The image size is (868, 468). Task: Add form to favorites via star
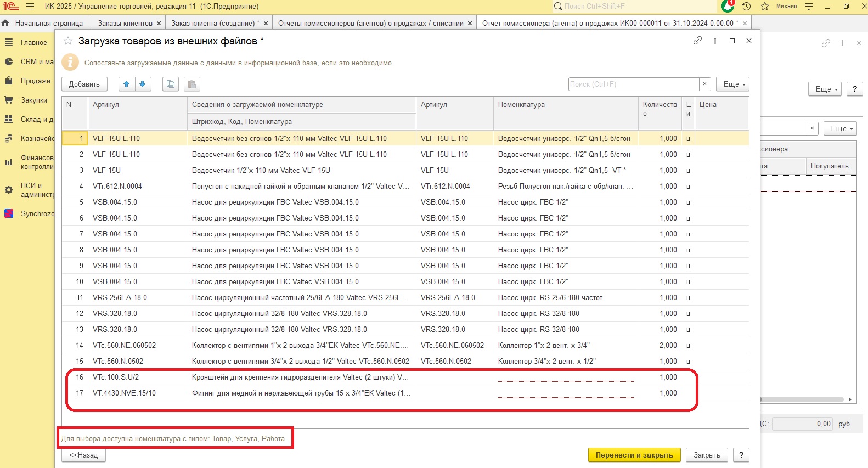pos(68,41)
